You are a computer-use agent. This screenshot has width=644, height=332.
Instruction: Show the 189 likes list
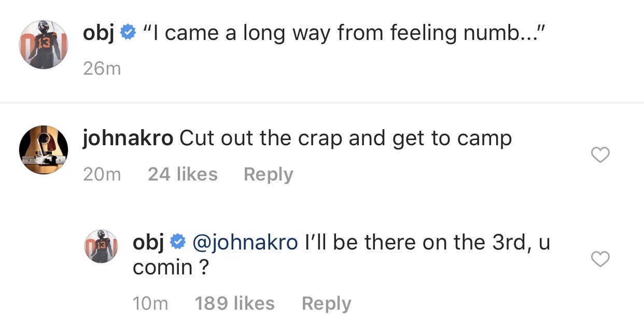coord(234,303)
